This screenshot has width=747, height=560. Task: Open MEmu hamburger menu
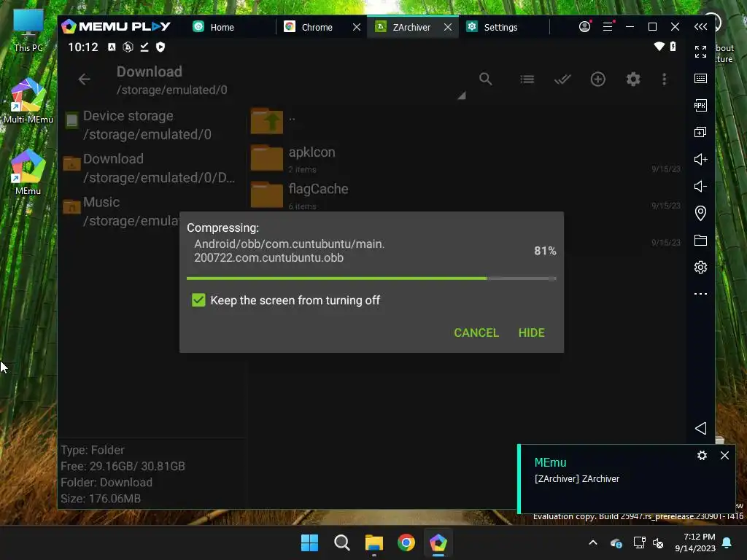click(608, 27)
